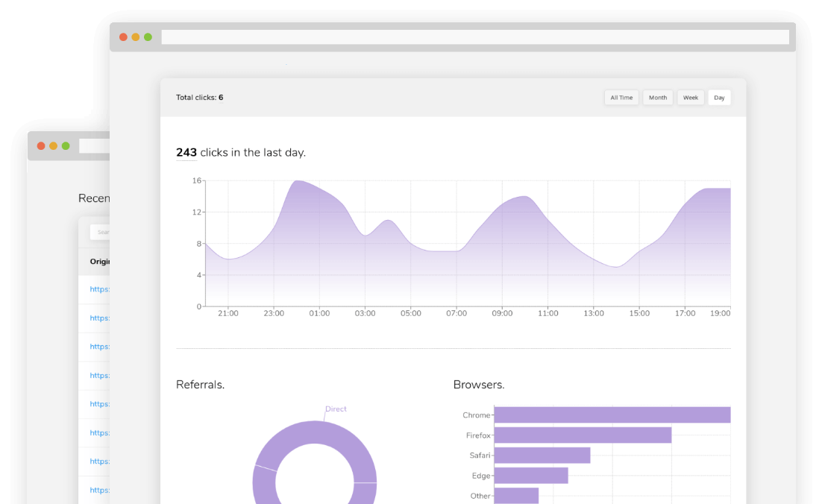Screen dimensions: 822x504
Task: Click the Referrals heading
Action: point(200,385)
